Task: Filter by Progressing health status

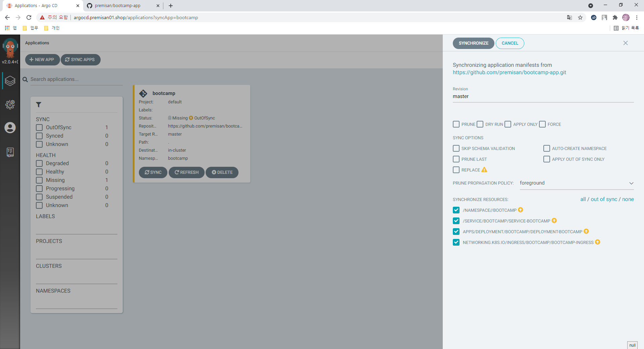Action: (39, 189)
